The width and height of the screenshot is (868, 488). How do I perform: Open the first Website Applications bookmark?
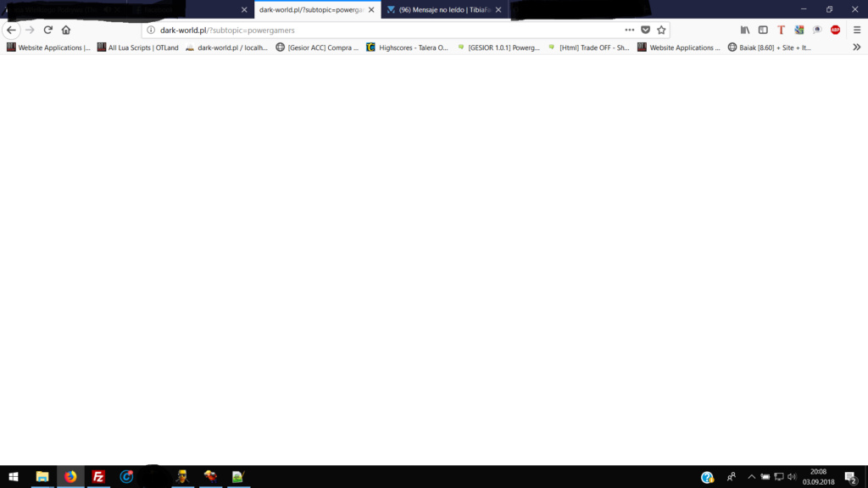48,47
